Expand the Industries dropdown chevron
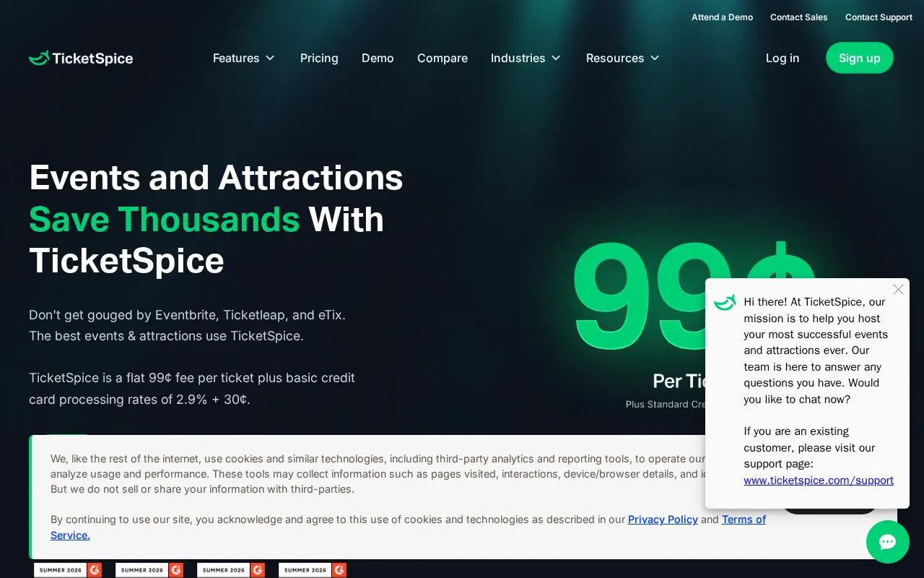924x578 pixels. point(556,58)
